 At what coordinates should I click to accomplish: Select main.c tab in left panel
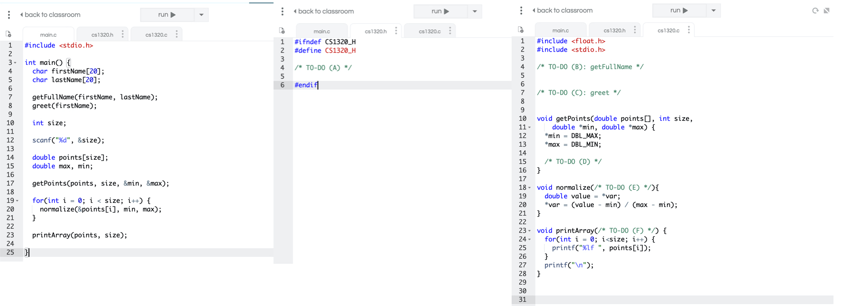coord(48,35)
